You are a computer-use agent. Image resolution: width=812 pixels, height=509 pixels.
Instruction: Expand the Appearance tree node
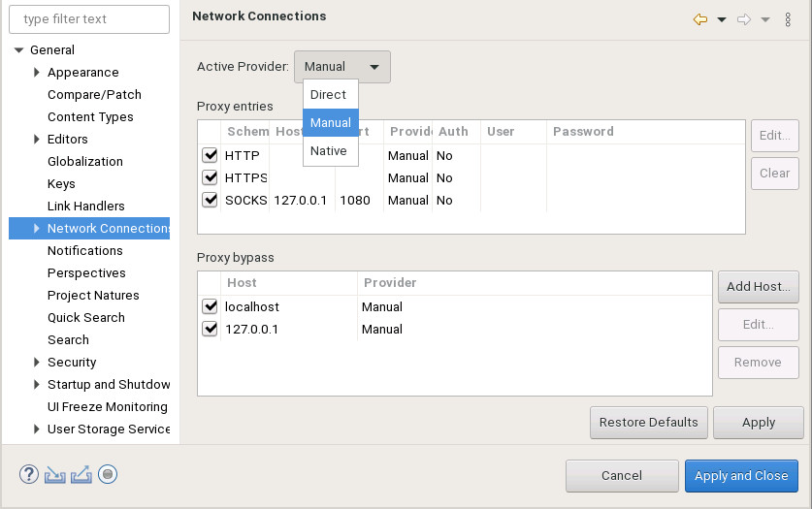[37, 73]
